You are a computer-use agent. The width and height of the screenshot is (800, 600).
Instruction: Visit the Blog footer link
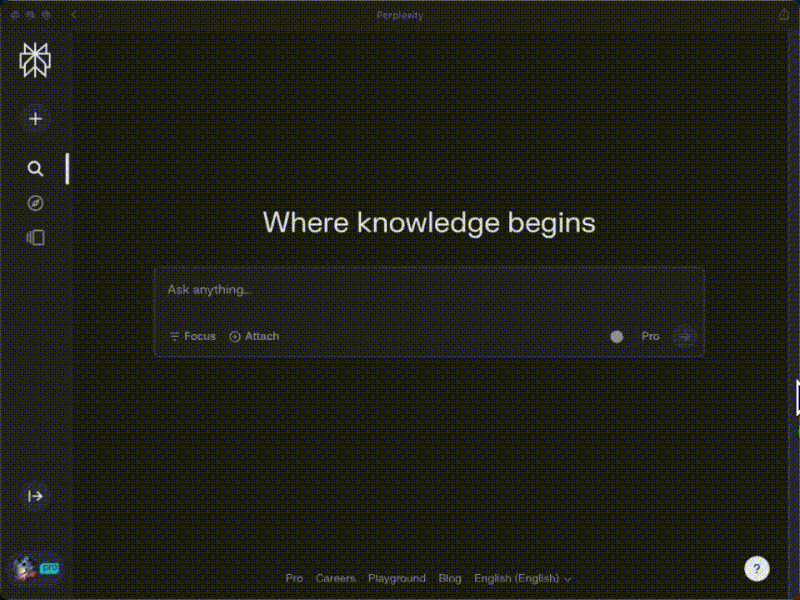pos(450,579)
